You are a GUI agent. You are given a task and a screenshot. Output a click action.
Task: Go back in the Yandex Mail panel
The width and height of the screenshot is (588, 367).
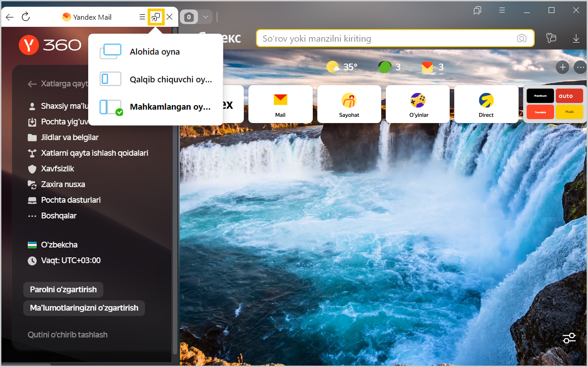coord(9,17)
